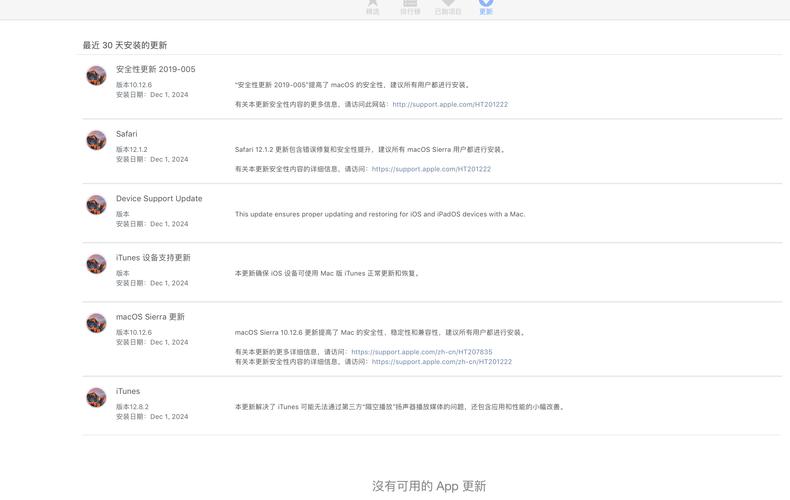The image size is (790, 500).
Task: Open the 精选 (Featured) tab
Action: pos(372,7)
